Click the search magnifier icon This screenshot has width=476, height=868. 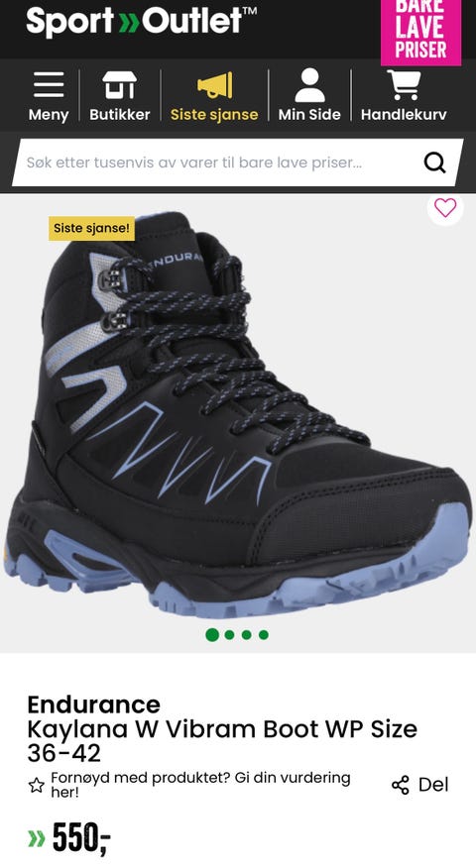tap(434, 163)
